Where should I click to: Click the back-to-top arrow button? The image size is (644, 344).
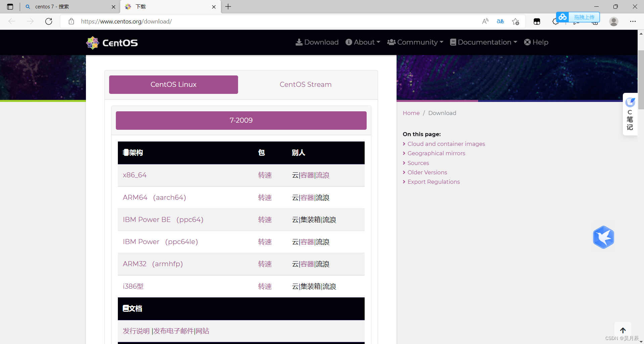pos(623,330)
